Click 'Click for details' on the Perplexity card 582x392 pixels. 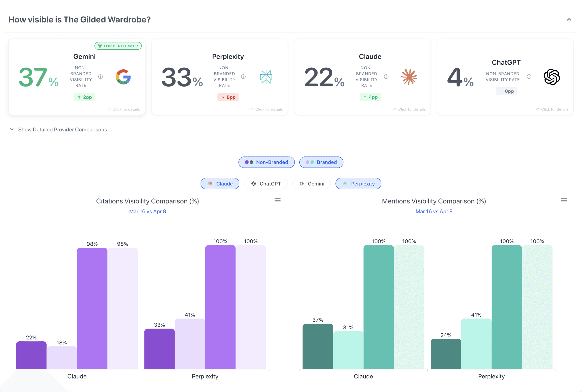tap(266, 109)
